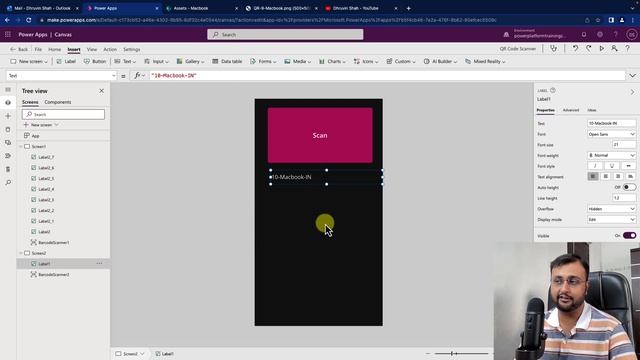Insert a Label control
This screenshot has height=360, width=640.
point(66,61)
